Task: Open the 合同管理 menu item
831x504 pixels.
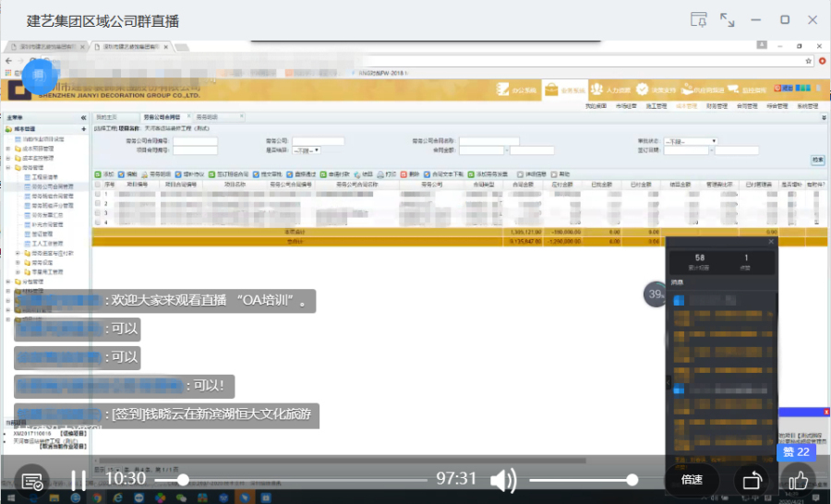Action: [x=745, y=106]
